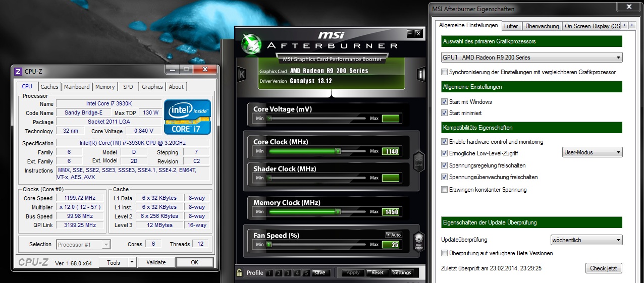Click the Memory Clock slider handle
The width and height of the screenshot is (644, 283).
click(338, 211)
